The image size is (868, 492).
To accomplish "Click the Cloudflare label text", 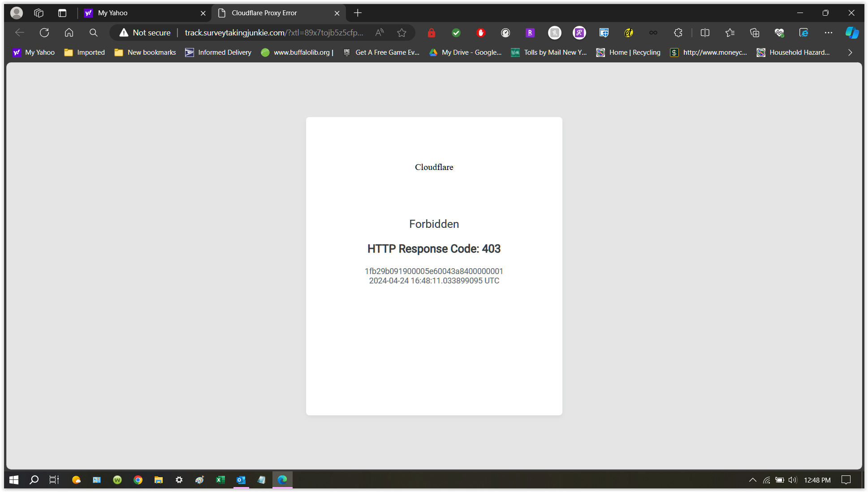I will tap(434, 167).
